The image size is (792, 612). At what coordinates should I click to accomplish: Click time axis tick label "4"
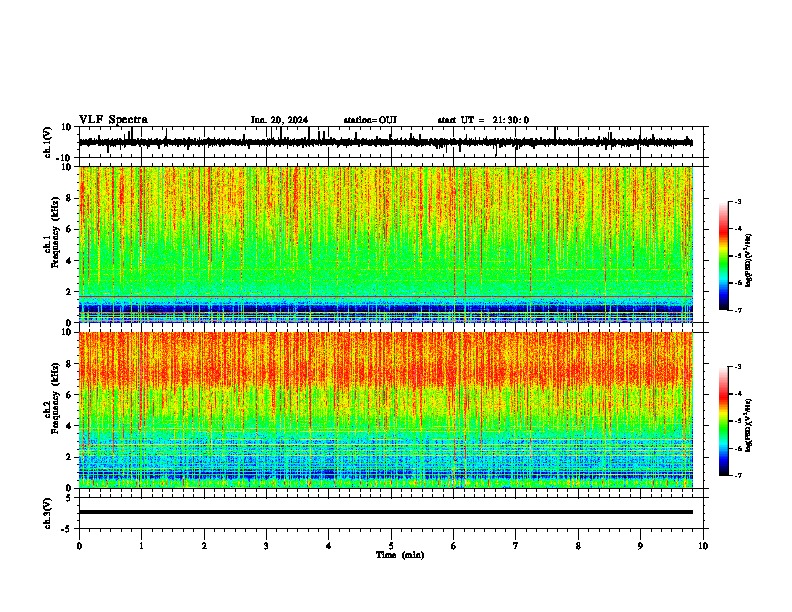pos(329,546)
